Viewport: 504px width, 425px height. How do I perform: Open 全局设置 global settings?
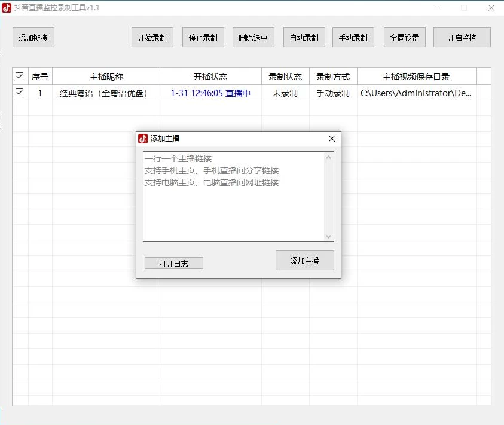click(x=404, y=38)
